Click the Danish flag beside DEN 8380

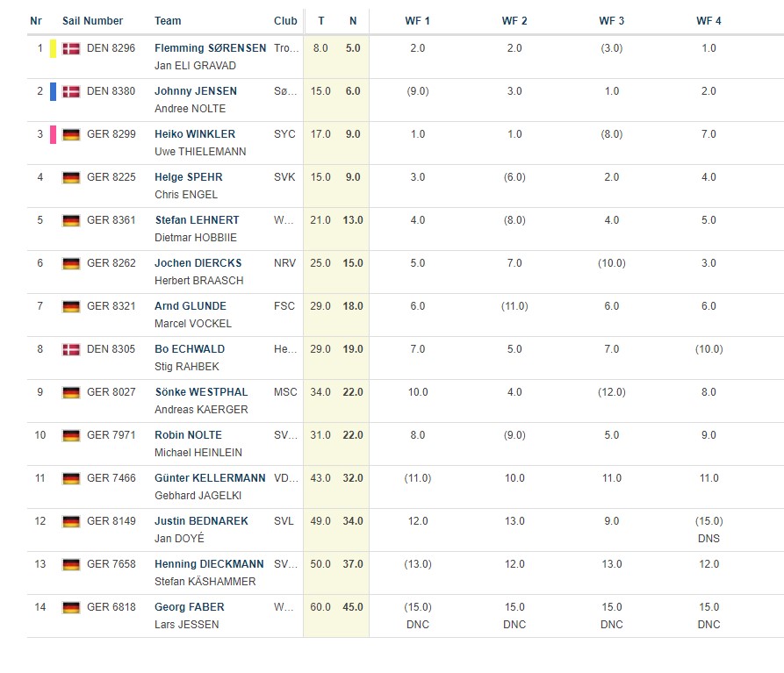click(x=71, y=91)
